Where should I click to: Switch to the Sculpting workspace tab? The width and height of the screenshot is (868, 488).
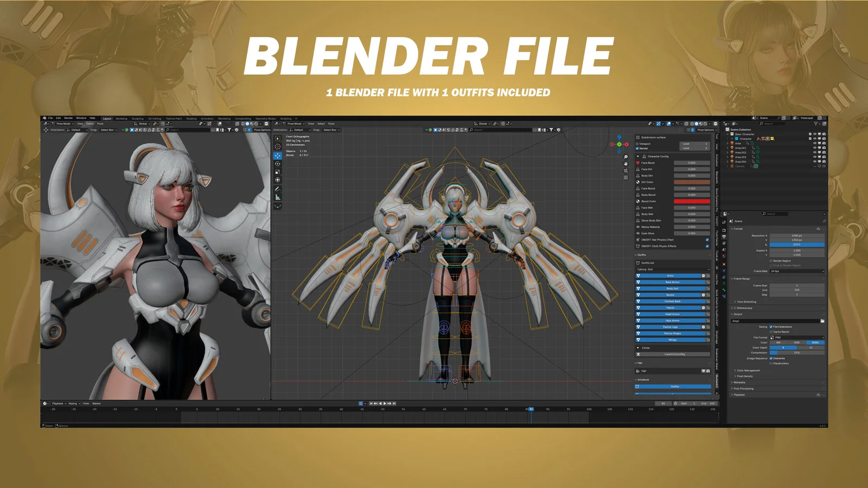[138, 118]
